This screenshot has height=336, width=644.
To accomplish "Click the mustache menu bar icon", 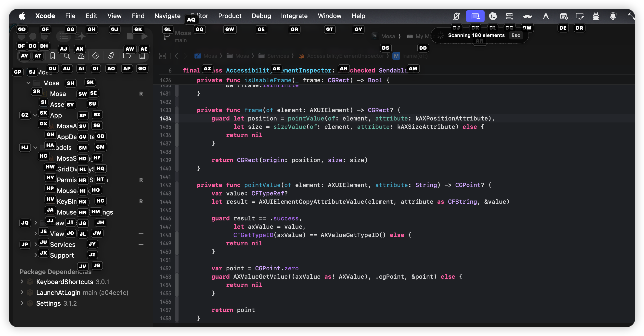I will pos(527,16).
